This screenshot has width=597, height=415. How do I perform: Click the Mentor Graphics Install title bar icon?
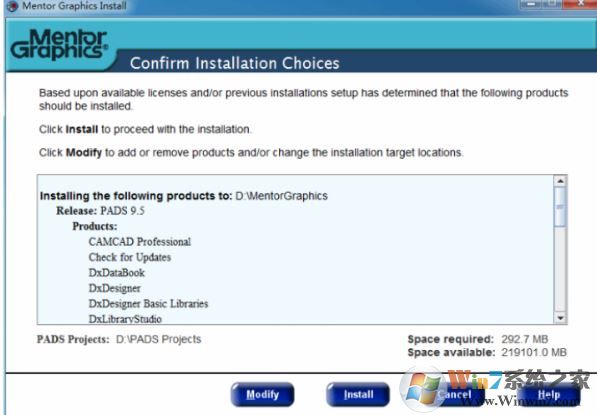pyautogui.click(x=12, y=6)
